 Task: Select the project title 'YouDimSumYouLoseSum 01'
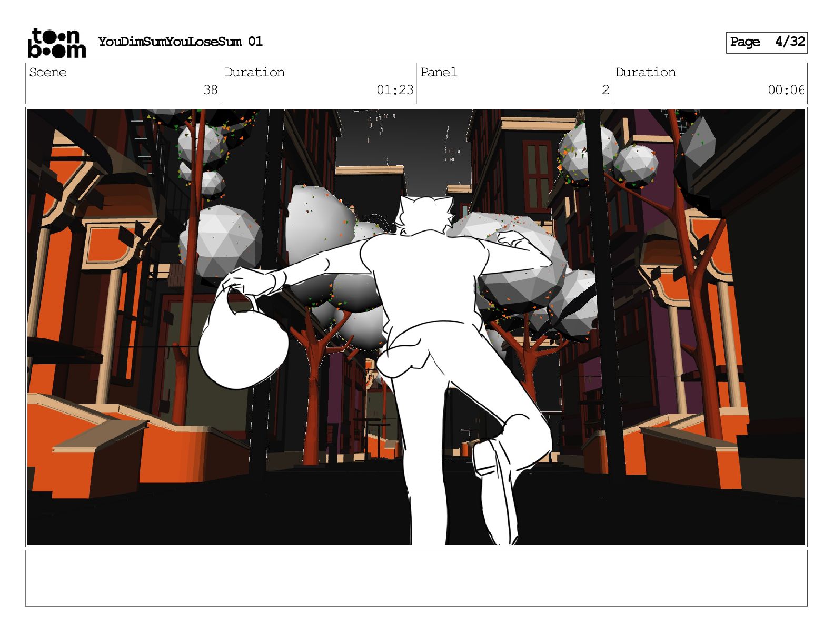click(180, 42)
